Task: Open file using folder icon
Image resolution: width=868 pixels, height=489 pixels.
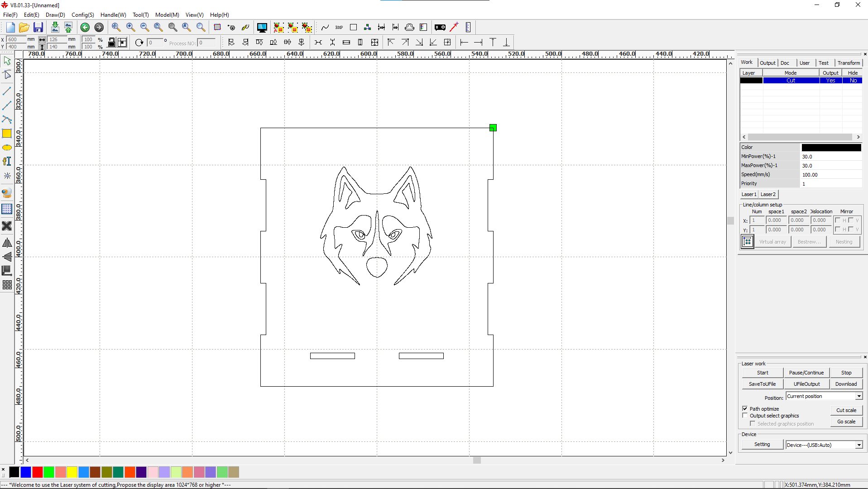Action: coord(24,28)
